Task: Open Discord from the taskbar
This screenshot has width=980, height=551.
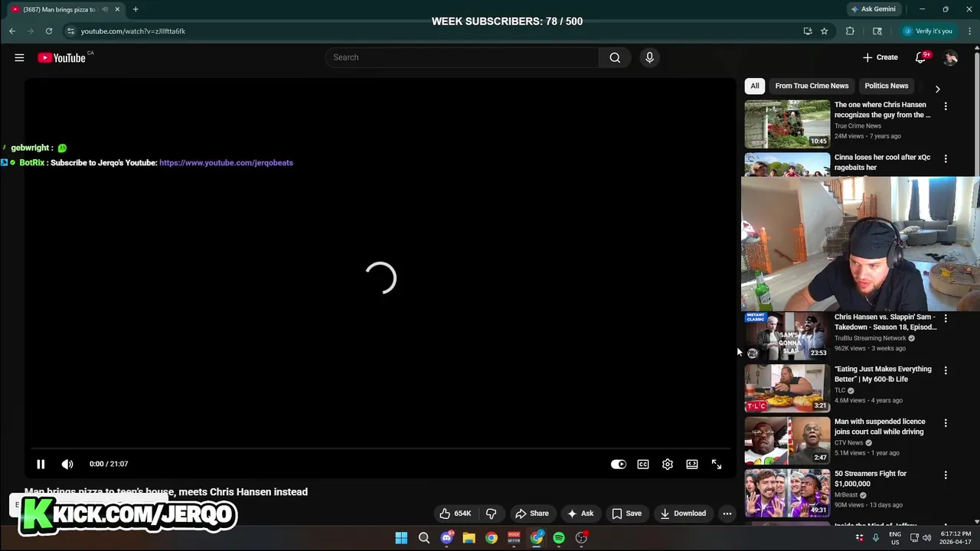Action: point(446,538)
